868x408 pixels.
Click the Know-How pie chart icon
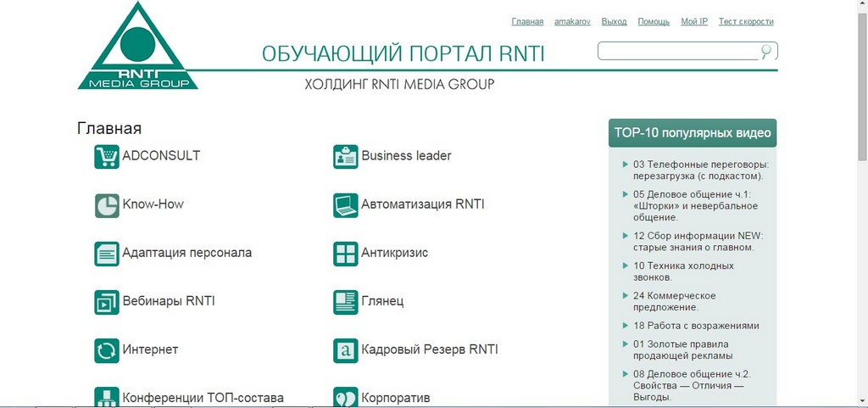[107, 205]
